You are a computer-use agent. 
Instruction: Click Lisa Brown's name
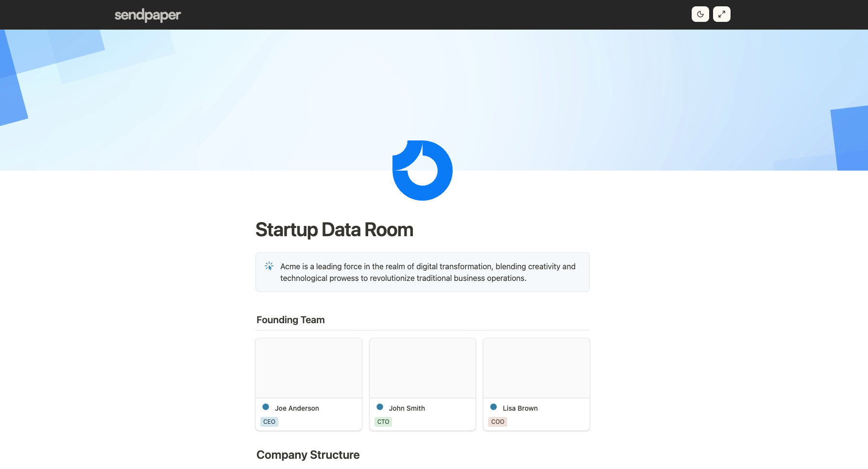click(x=520, y=408)
